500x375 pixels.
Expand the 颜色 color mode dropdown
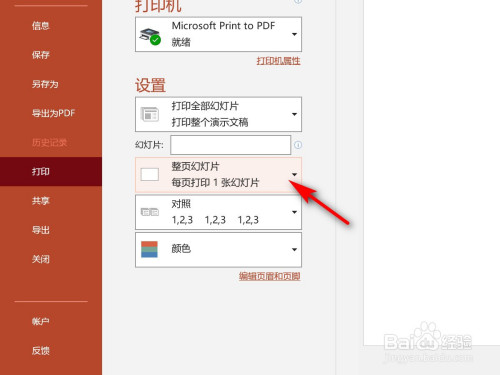[218, 250]
